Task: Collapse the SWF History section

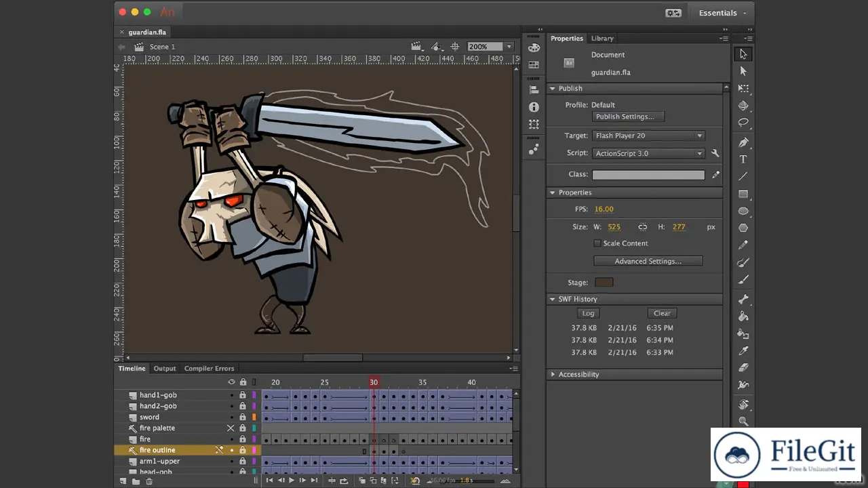Action: pyautogui.click(x=553, y=299)
